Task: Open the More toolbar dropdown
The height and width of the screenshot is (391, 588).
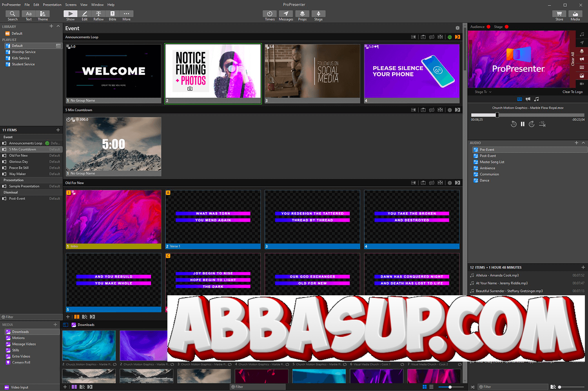Action: tap(126, 16)
